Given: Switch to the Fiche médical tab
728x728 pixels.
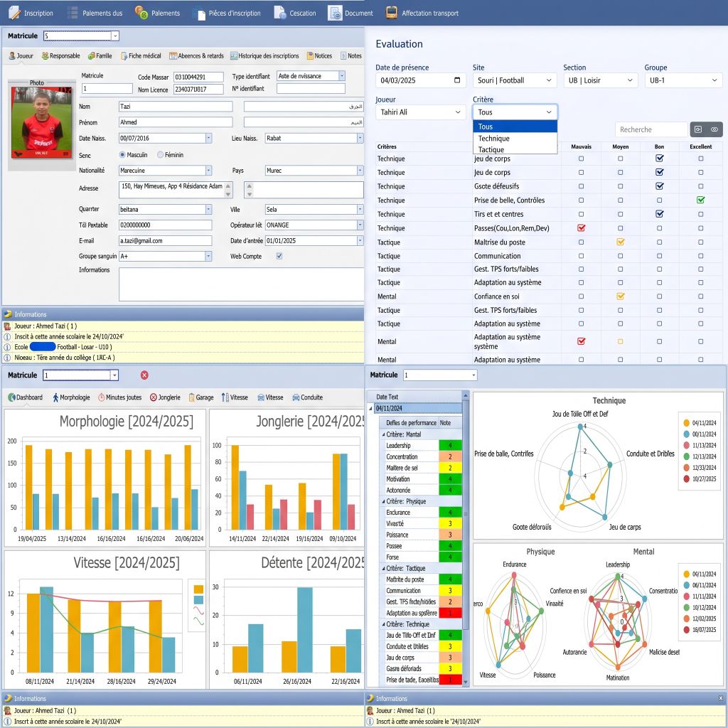Looking at the screenshot, I should [141, 55].
